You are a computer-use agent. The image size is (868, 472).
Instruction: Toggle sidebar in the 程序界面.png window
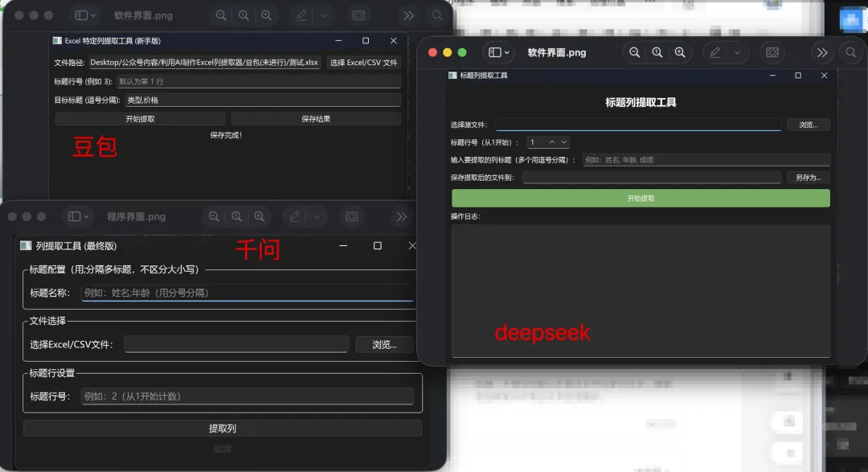(74, 216)
